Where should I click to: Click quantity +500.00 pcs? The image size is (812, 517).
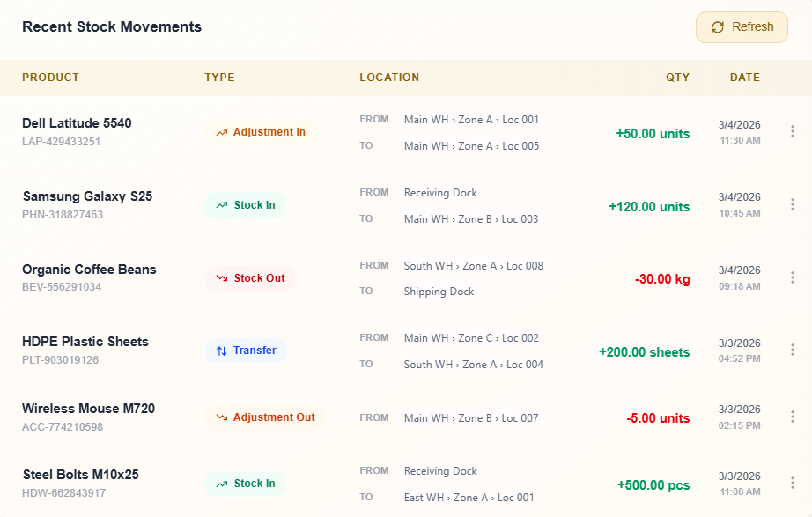653,485
